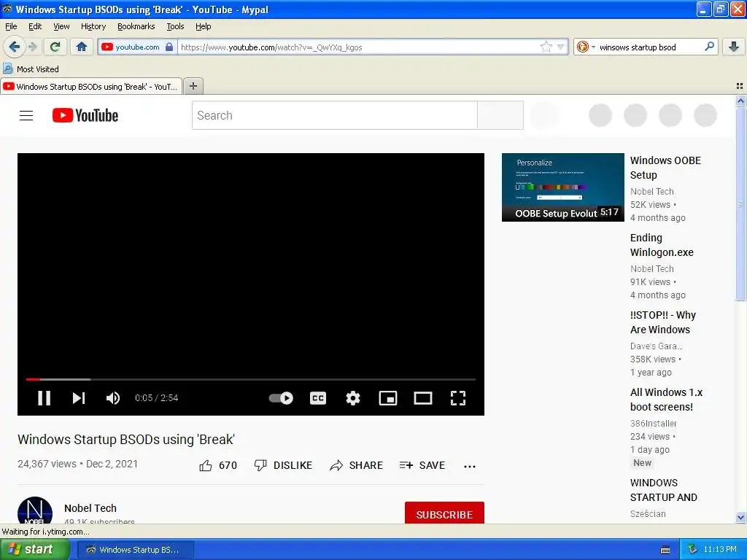This screenshot has width=747, height=560.
Task: Click into the YouTube Search field
Action: 334,115
